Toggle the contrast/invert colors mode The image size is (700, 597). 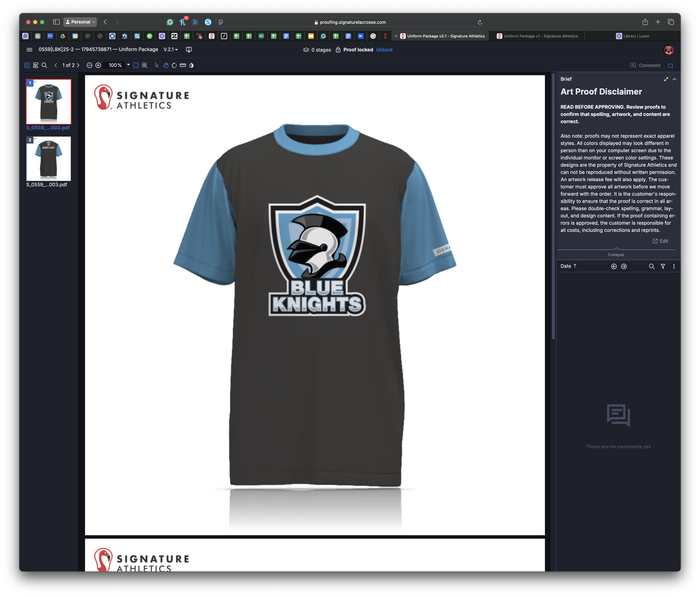pos(191,65)
